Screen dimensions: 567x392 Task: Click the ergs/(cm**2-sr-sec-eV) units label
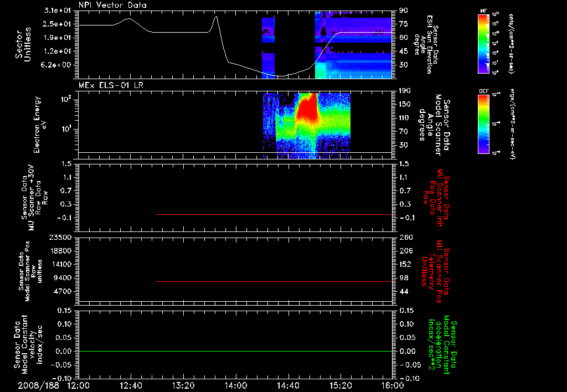tap(513, 123)
